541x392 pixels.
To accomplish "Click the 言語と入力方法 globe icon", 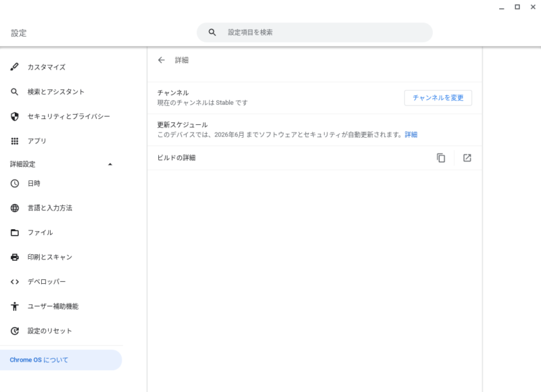I will click(14, 208).
